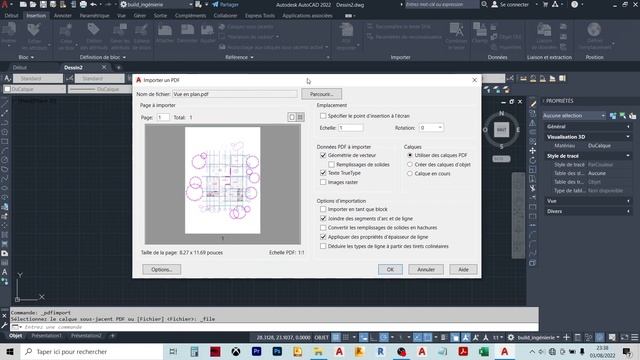Open the Rotation dropdown
This screenshot has width=640, height=360.
tap(431, 128)
